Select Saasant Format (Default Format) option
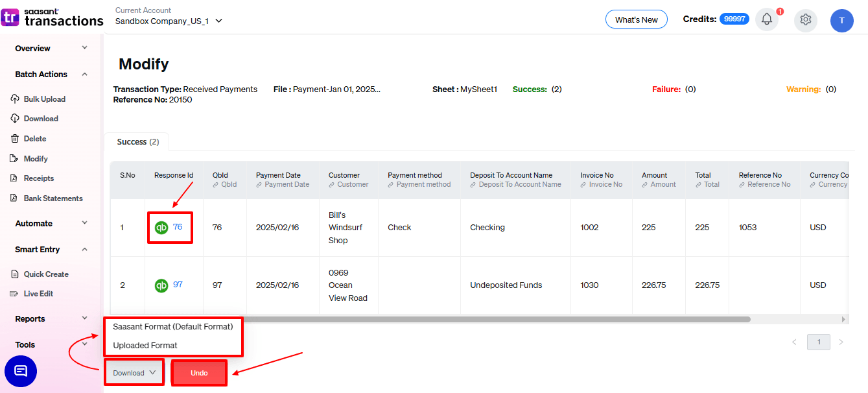Viewport: 868px width, 393px height. pos(172,327)
